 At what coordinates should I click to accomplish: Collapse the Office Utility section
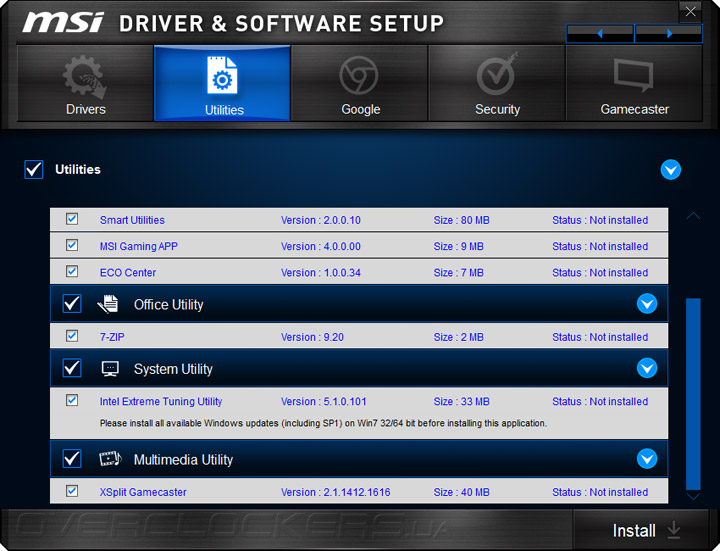[647, 304]
